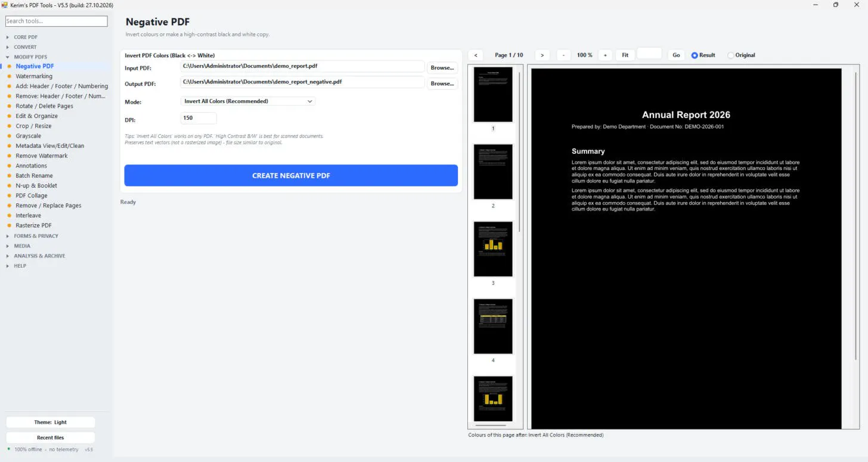Go to next page arrow button
The height and width of the screenshot is (462, 868).
point(542,55)
